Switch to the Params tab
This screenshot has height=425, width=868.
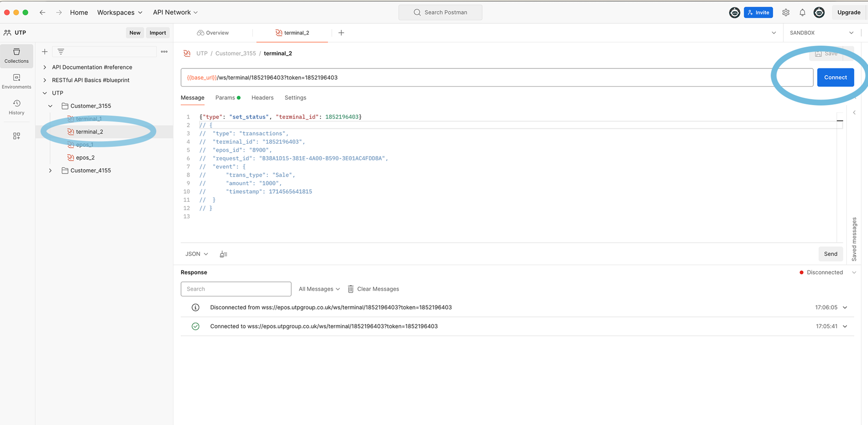click(225, 98)
